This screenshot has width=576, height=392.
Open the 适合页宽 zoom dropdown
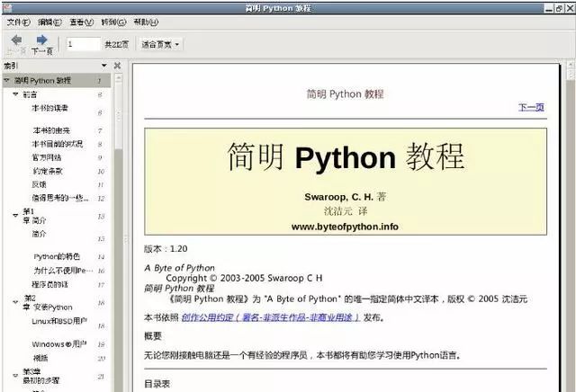tap(160, 44)
